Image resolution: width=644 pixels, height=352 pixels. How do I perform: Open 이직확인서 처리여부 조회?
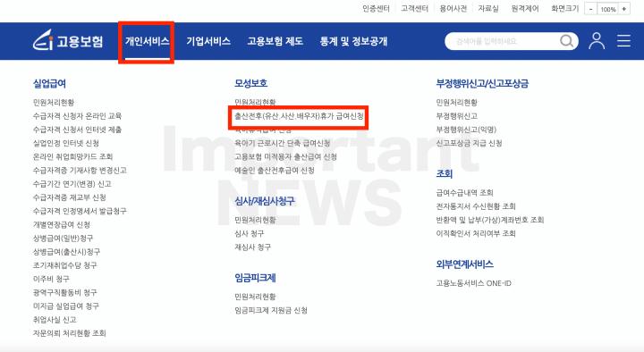tap(476, 233)
